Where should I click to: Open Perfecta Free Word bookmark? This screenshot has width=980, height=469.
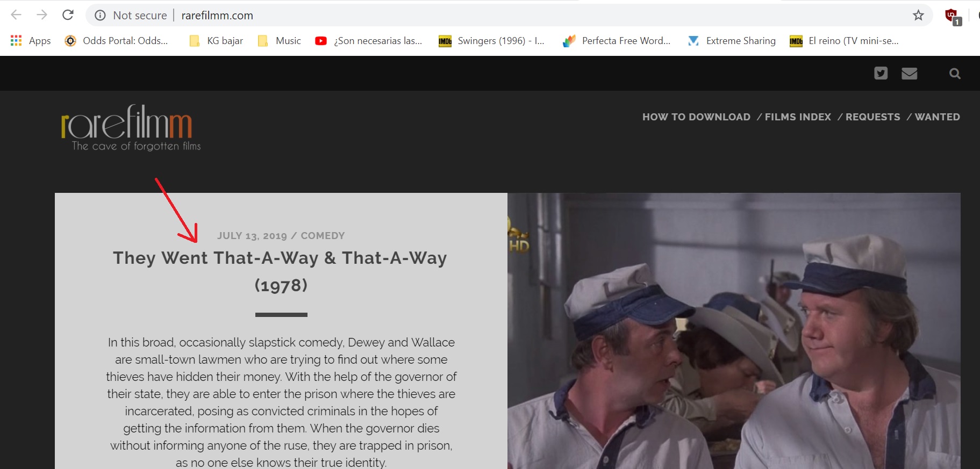pos(617,41)
